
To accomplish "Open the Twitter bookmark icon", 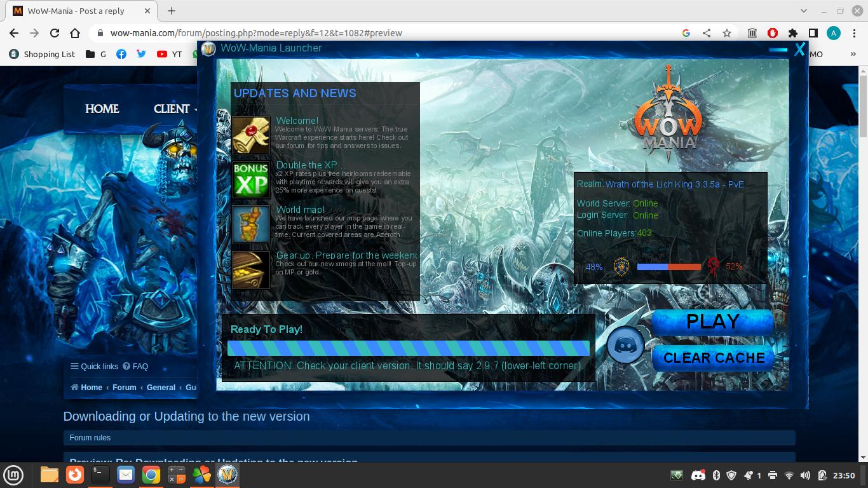I will click(141, 54).
